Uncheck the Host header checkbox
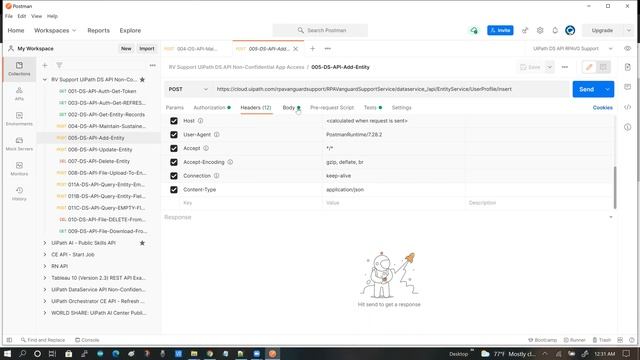Screen dimensions: 640x360 tap(174, 121)
